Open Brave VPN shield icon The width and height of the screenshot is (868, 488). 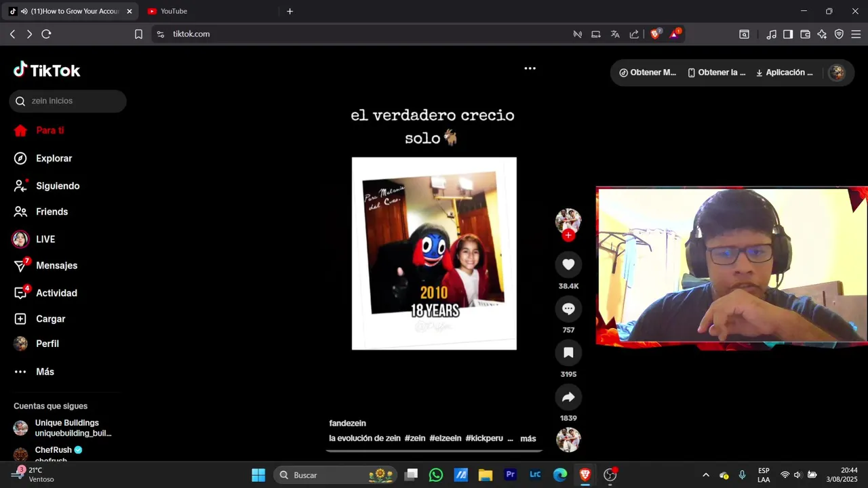click(839, 34)
